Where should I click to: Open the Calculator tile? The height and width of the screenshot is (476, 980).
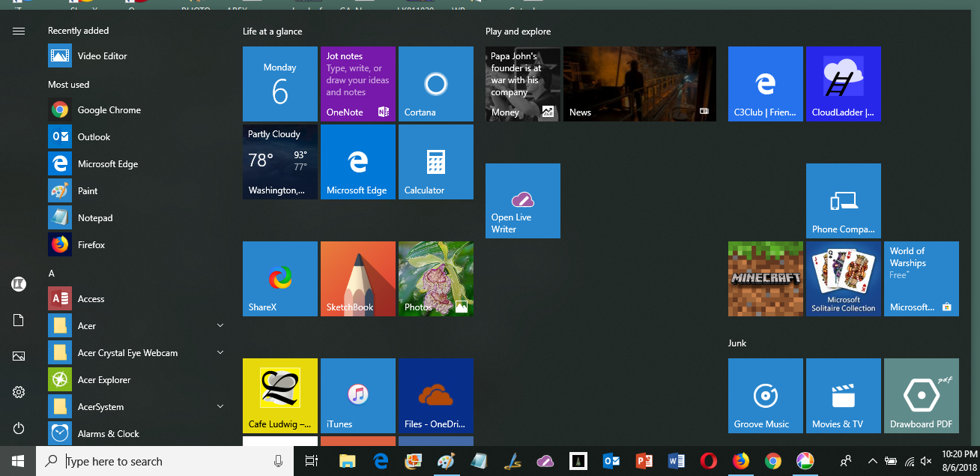point(435,162)
